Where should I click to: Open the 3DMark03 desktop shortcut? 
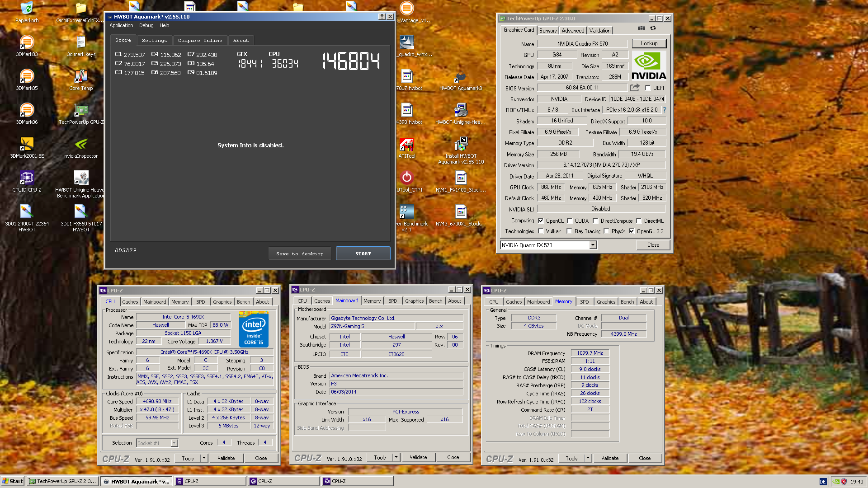pos(27,46)
